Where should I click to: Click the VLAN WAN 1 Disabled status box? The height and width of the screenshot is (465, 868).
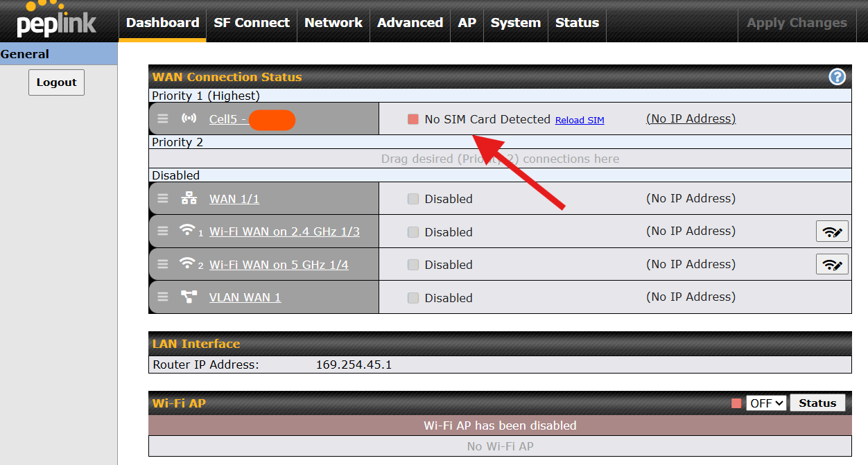(413, 298)
